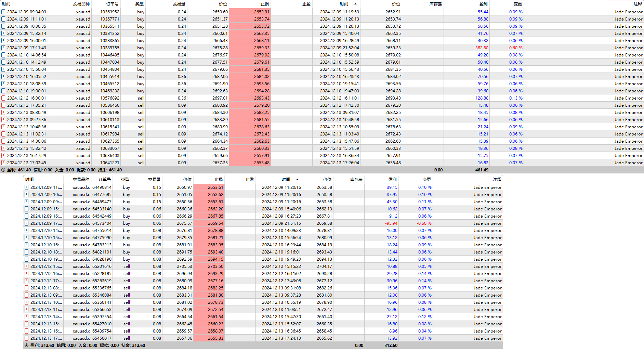
Task: Click the sort arrow on the lower table's close 时间 header
Action: [297, 180]
